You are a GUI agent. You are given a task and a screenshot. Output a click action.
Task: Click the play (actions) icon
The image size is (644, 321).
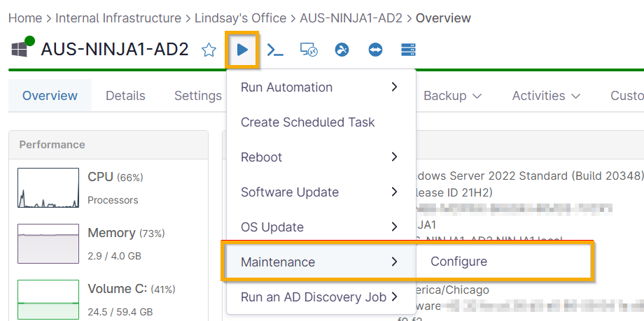pyautogui.click(x=242, y=50)
